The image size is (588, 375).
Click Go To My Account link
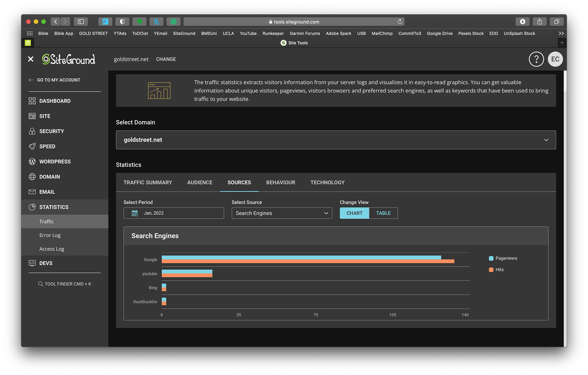pyautogui.click(x=58, y=80)
